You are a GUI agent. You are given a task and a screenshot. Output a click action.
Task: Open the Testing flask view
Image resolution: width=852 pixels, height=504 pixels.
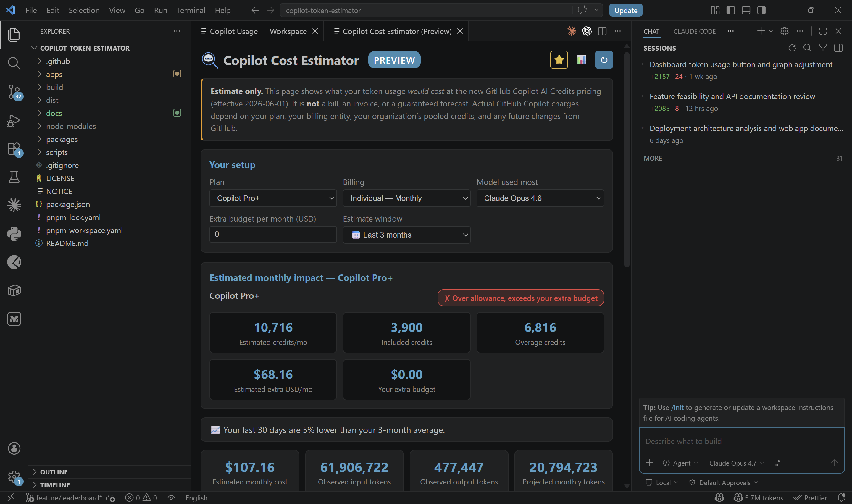point(14,177)
